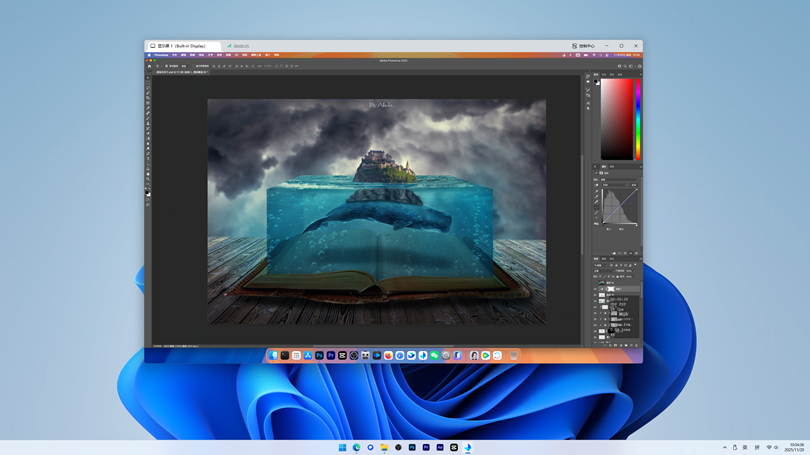The height and width of the screenshot is (455, 810).
Task: Click the vertical hue slider in Color panel
Action: [x=638, y=118]
